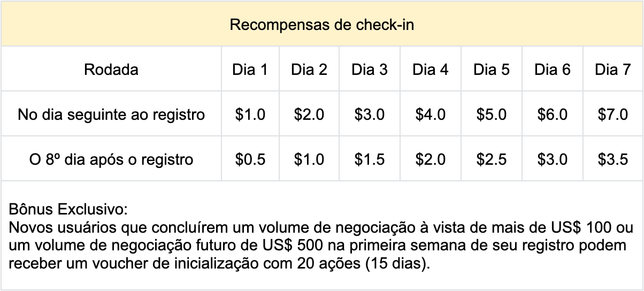Image resolution: width=644 pixels, height=291 pixels.
Task: Select the "Dia 6" column header
Action: [x=553, y=70]
